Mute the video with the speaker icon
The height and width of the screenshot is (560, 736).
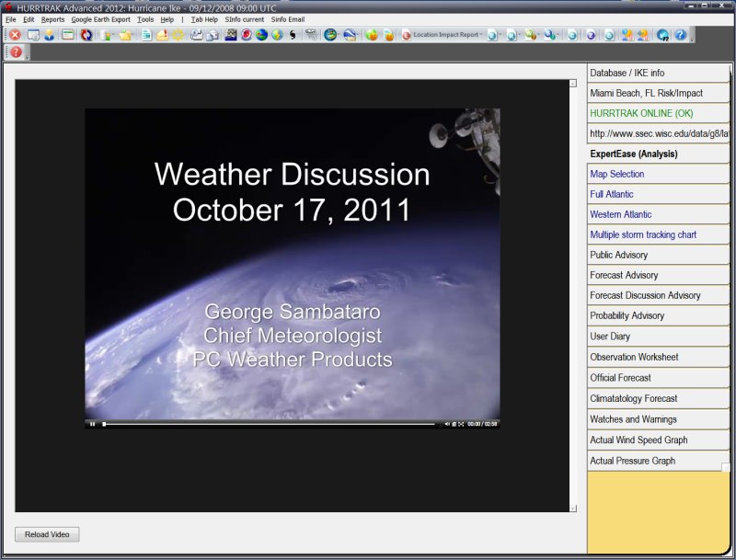point(447,424)
